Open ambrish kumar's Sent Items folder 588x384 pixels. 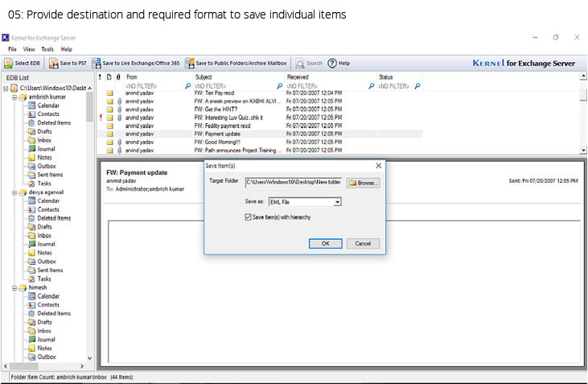(50, 175)
